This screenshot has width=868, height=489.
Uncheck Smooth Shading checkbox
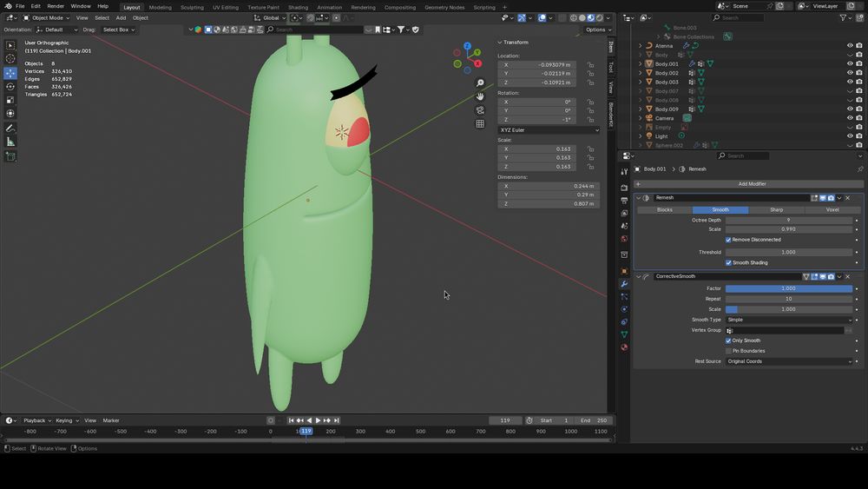click(x=728, y=262)
